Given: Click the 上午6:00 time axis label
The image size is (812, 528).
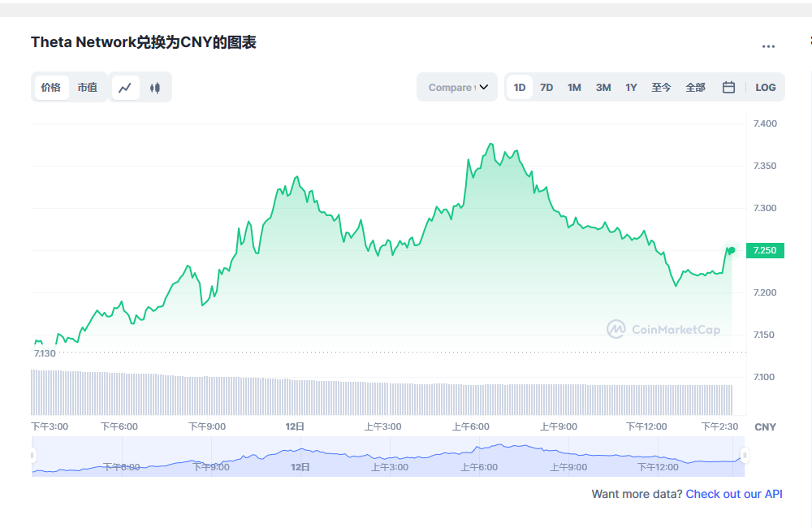Looking at the screenshot, I should (471, 426).
